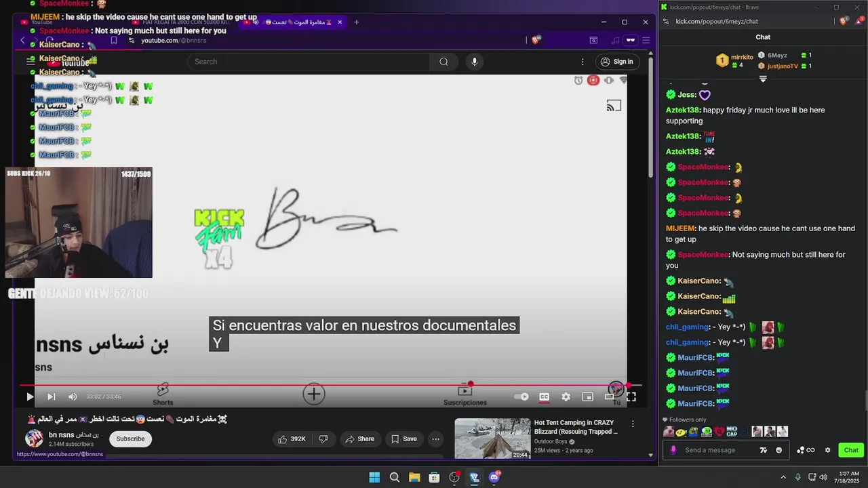Open Kick chat settings gear
The height and width of the screenshot is (488, 868).
[x=827, y=450]
